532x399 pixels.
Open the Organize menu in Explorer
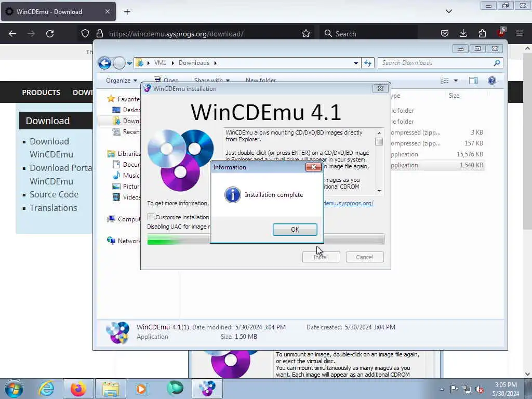pos(122,81)
